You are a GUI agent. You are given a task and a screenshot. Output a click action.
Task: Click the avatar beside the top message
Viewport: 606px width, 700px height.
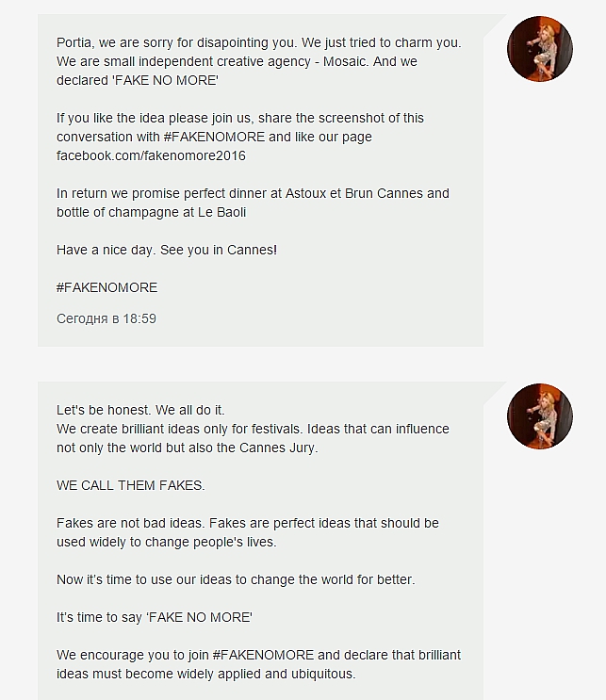point(541,49)
